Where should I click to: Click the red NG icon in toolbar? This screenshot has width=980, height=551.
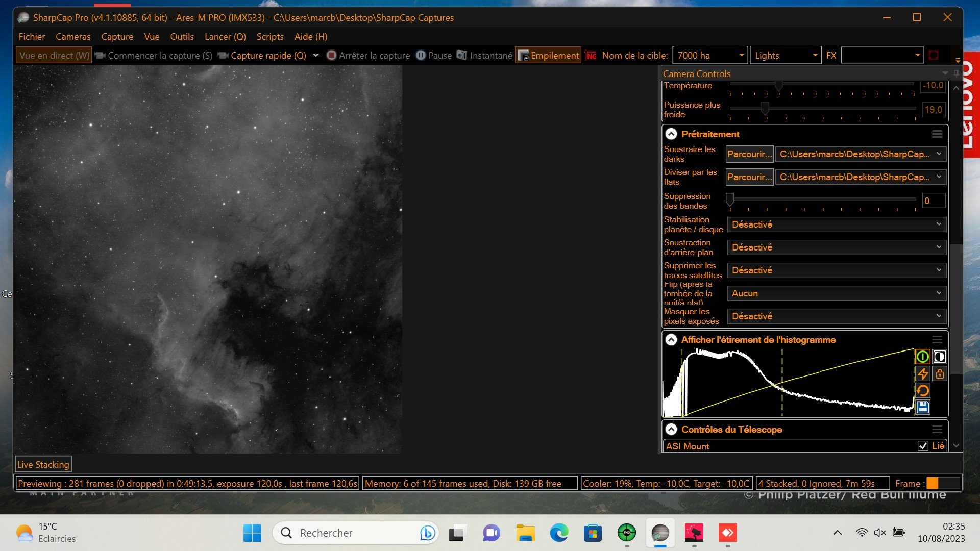click(x=591, y=56)
